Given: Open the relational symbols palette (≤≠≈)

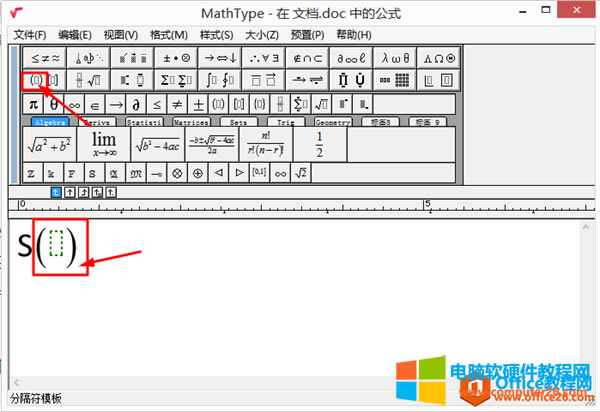Looking at the screenshot, I should [x=45, y=58].
